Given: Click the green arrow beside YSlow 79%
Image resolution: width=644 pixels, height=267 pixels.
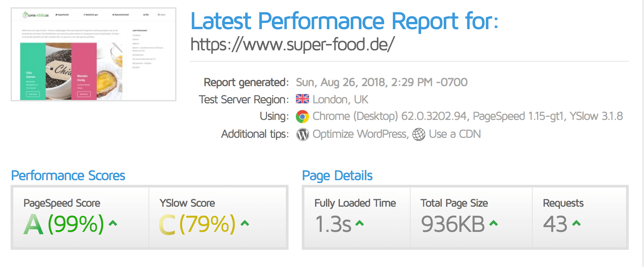Looking at the screenshot, I should point(245,223).
